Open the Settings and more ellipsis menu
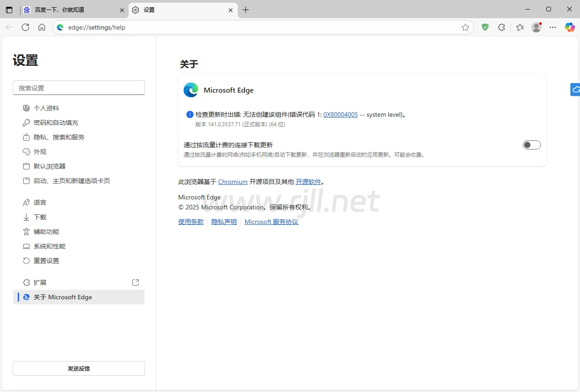 (x=553, y=27)
